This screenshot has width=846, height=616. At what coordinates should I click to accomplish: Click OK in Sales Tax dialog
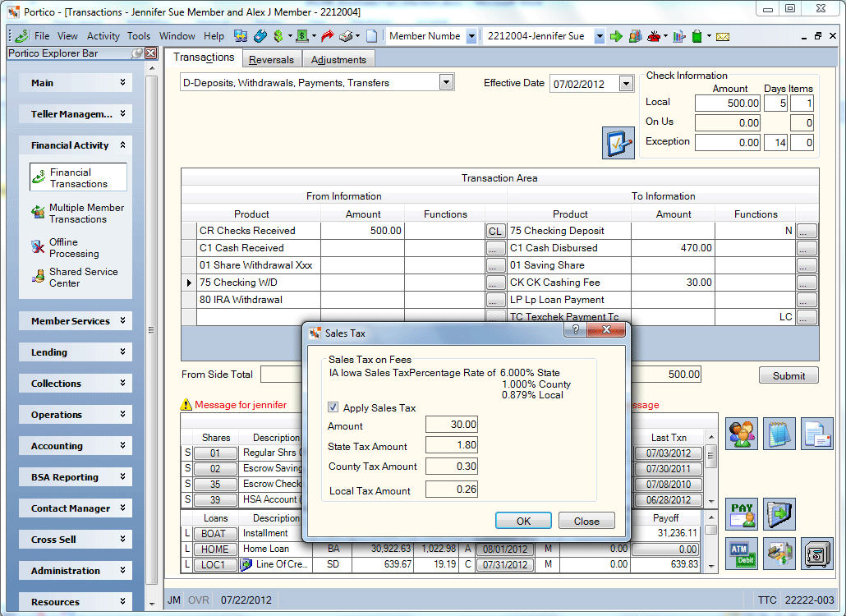click(523, 521)
